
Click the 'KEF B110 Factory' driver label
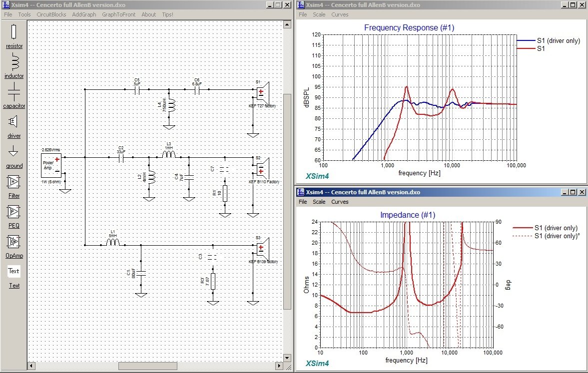point(264,182)
